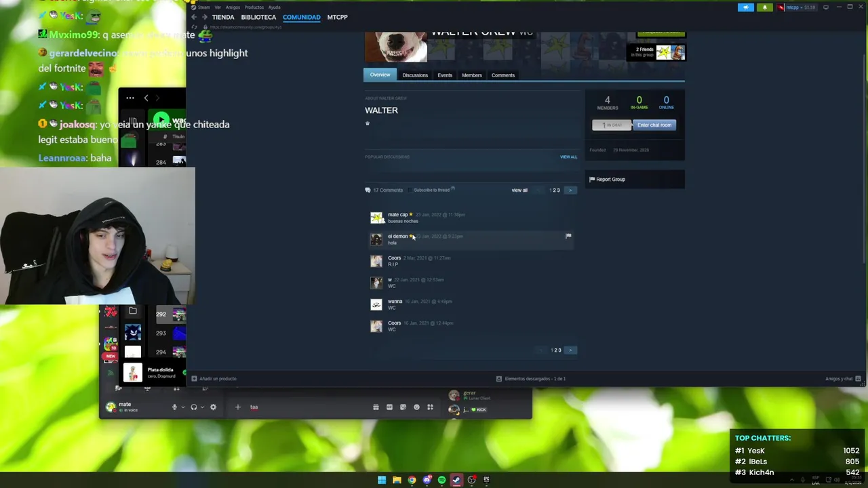The height and width of the screenshot is (488, 868).
Task: Open the TIENDA section in Steam
Action: tap(223, 17)
